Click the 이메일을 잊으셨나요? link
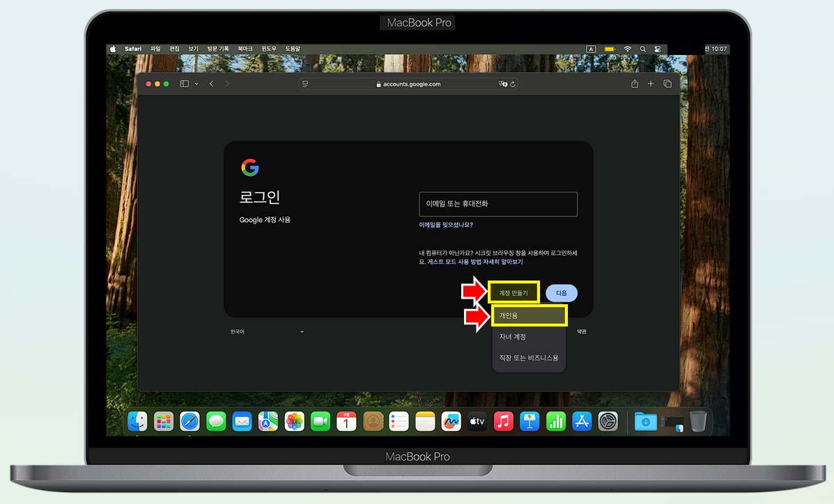The height and width of the screenshot is (504, 834). pos(446,225)
